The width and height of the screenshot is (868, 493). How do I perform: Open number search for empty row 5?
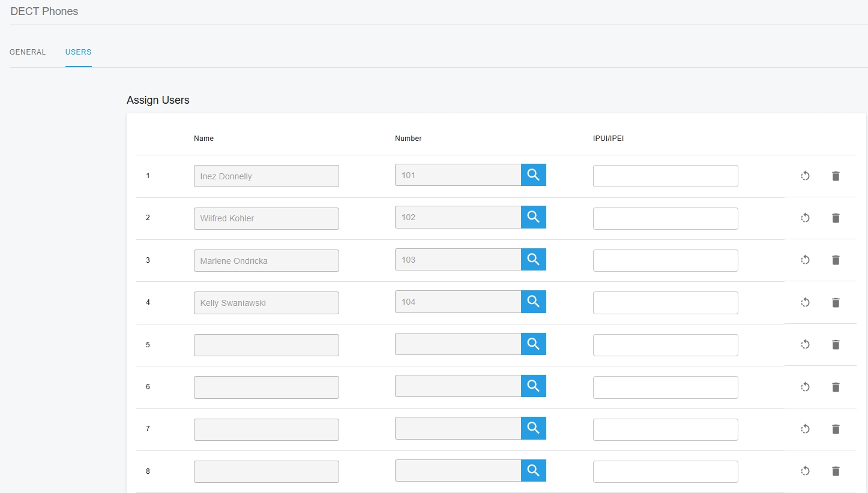pyautogui.click(x=533, y=344)
